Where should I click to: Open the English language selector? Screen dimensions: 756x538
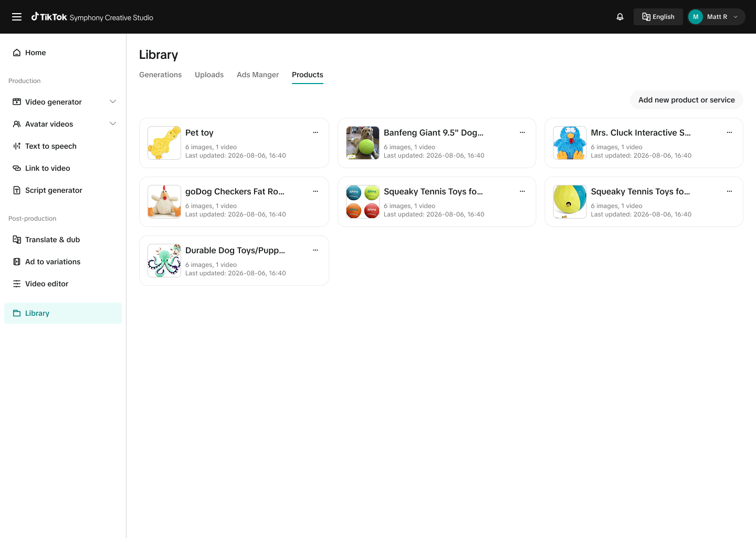pos(658,17)
